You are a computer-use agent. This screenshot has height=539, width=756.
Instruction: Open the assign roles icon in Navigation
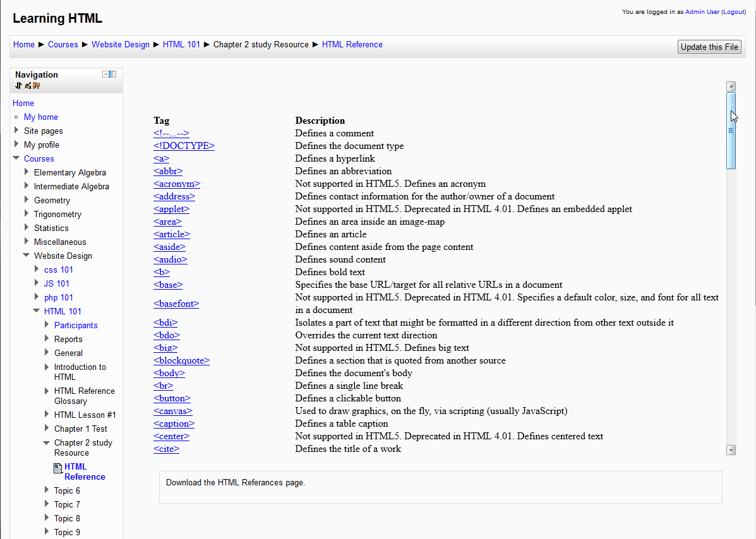[37, 86]
